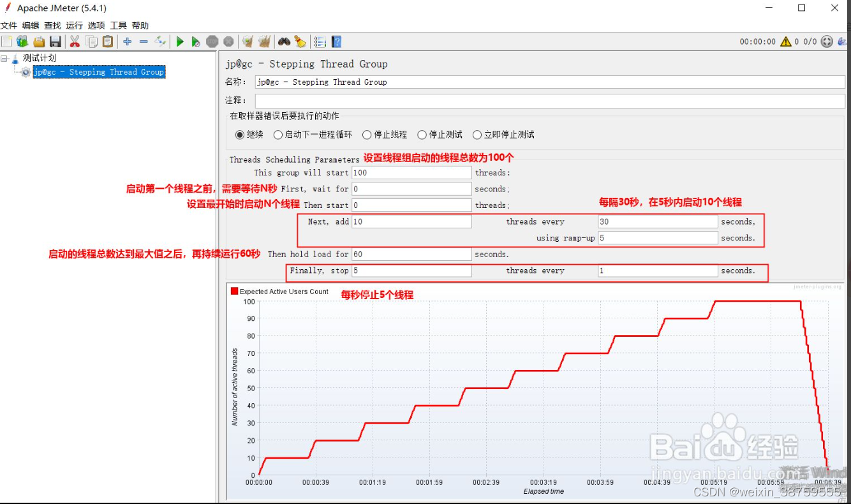The width and height of the screenshot is (851, 504).
Task: Pick the 立即停止测试 radio option
Action: (477, 135)
